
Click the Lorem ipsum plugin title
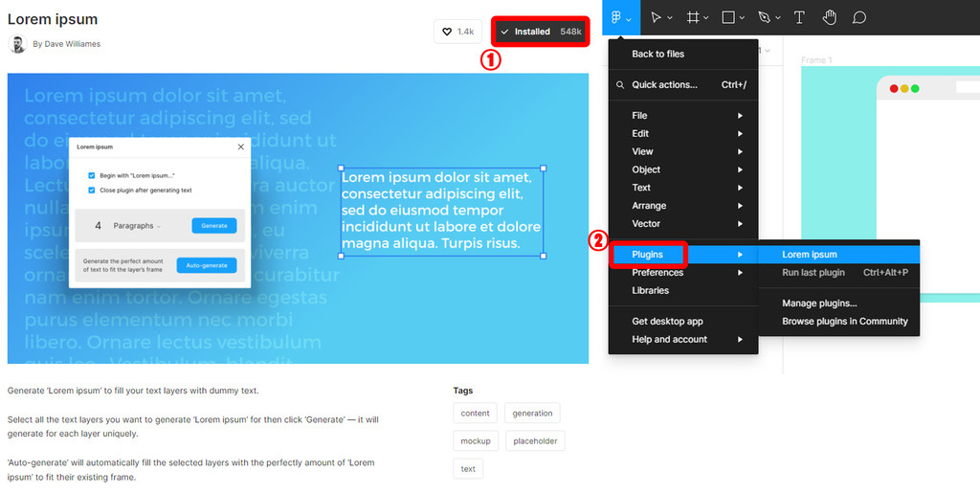[53, 19]
